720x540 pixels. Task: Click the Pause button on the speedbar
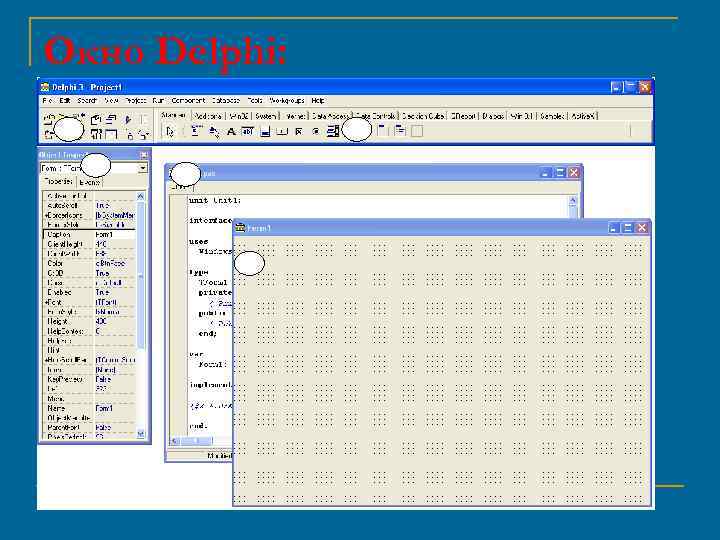[x=144, y=120]
